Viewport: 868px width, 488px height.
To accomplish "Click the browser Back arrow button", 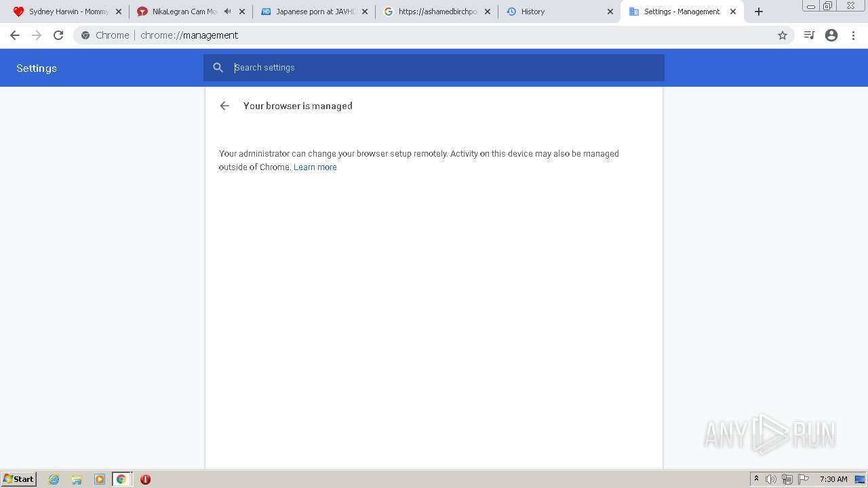I will [x=15, y=35].
